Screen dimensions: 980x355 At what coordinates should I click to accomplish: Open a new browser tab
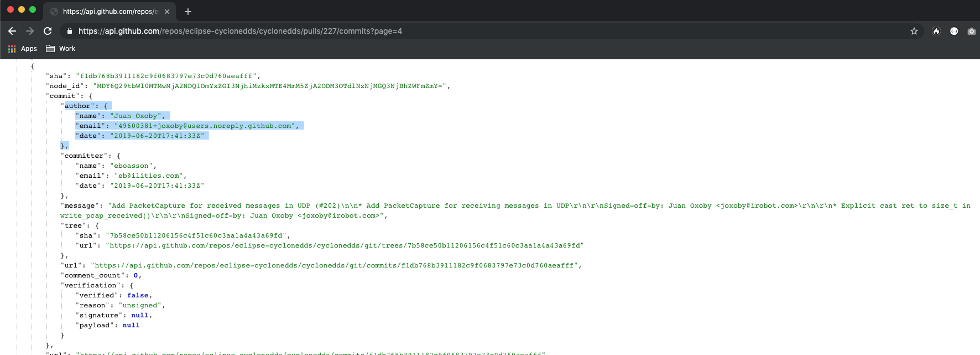point(188,11)
